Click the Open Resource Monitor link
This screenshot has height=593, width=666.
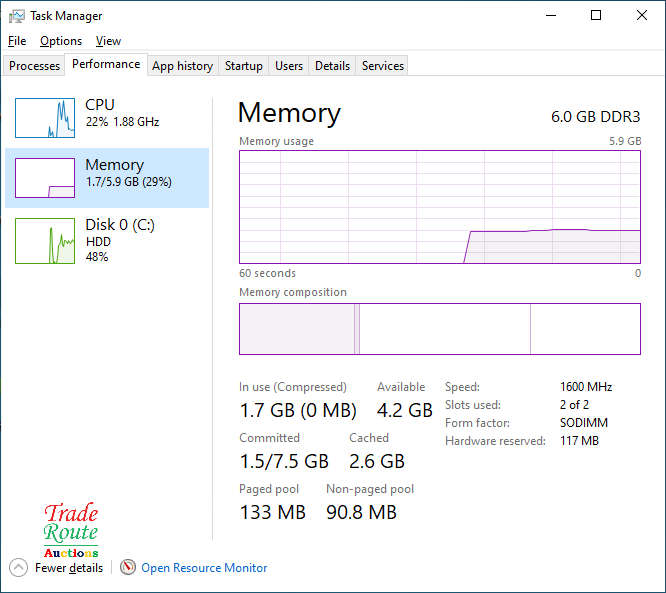pos(204,568)
